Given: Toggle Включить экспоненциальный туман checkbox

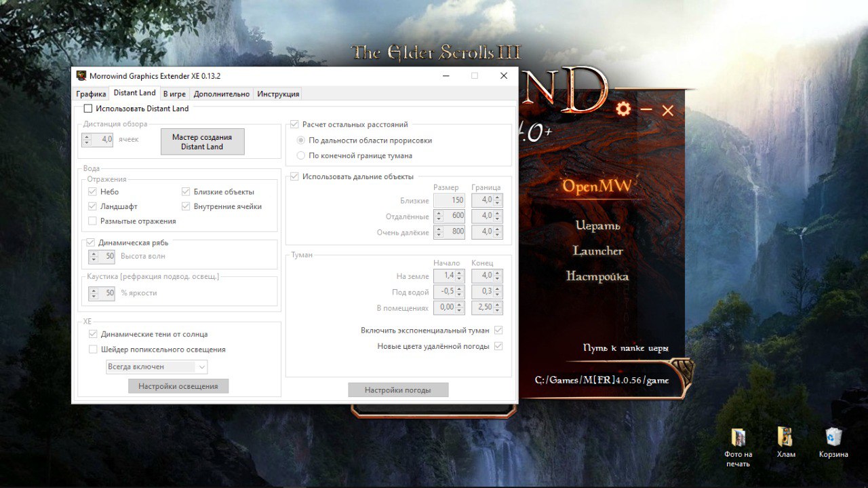Looking at the screenshot, I should pyautogui.click(x=498, y=331).
